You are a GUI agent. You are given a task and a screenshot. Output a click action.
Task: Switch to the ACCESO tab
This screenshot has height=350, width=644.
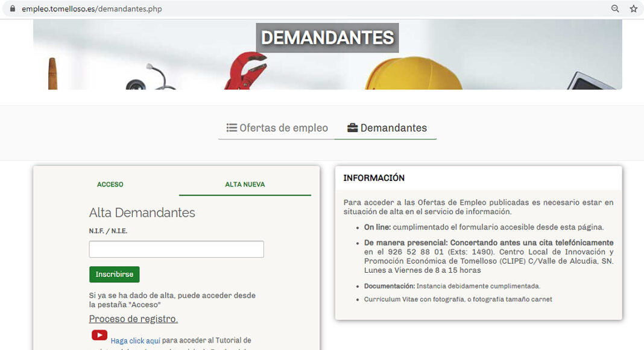coord(110,185)
